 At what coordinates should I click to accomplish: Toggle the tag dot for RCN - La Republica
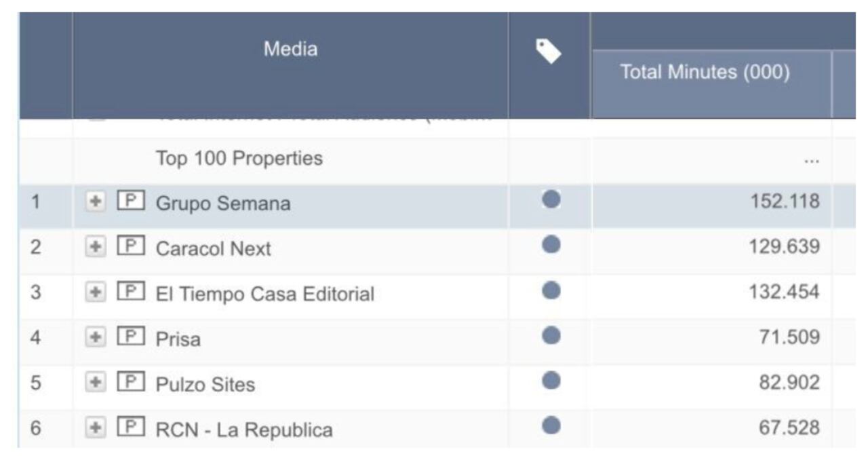pyautogui.click(x=551, y=425)
